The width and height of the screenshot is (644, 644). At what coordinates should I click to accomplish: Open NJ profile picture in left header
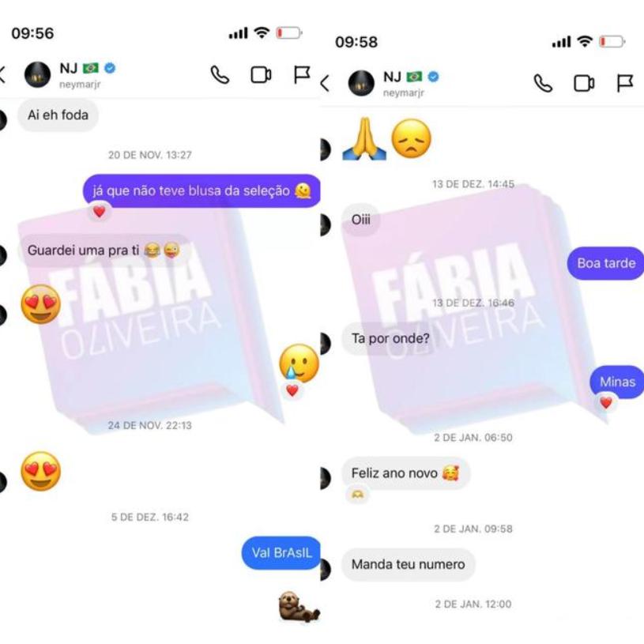tap(37, 75)
